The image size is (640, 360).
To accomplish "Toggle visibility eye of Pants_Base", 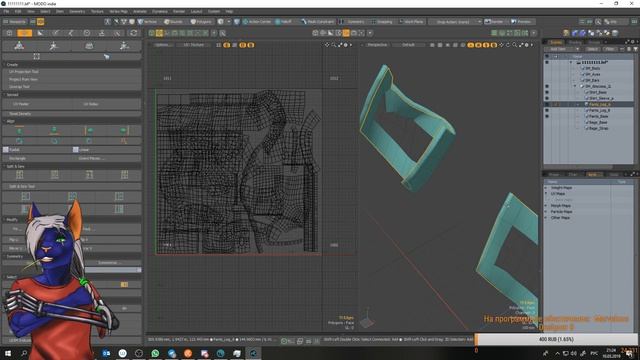I will point(547,116).
